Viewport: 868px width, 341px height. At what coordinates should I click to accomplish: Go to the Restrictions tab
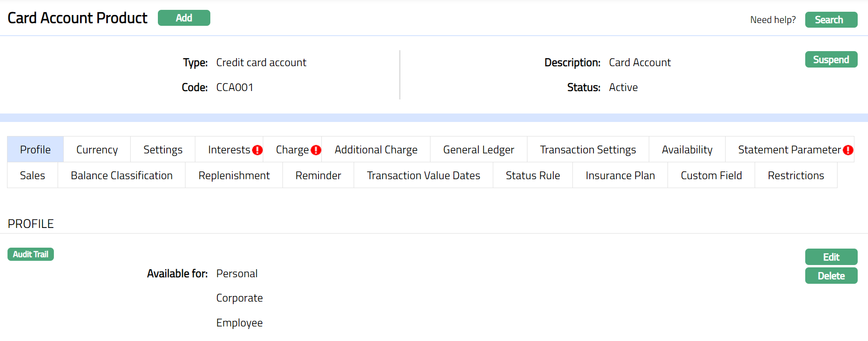[795, 175]
